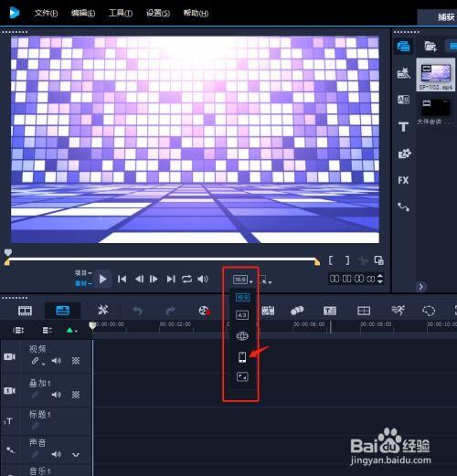Open the Mask Creator tool
Image resolution: width=457 pixels, height=476 pixels.
pyautogui.click(x=429, y=311)
